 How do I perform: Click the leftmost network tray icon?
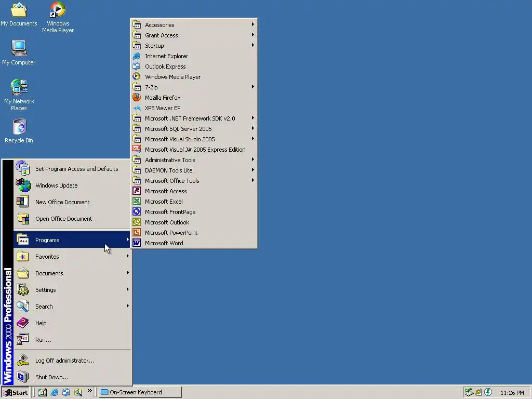(x=469, y=392)
